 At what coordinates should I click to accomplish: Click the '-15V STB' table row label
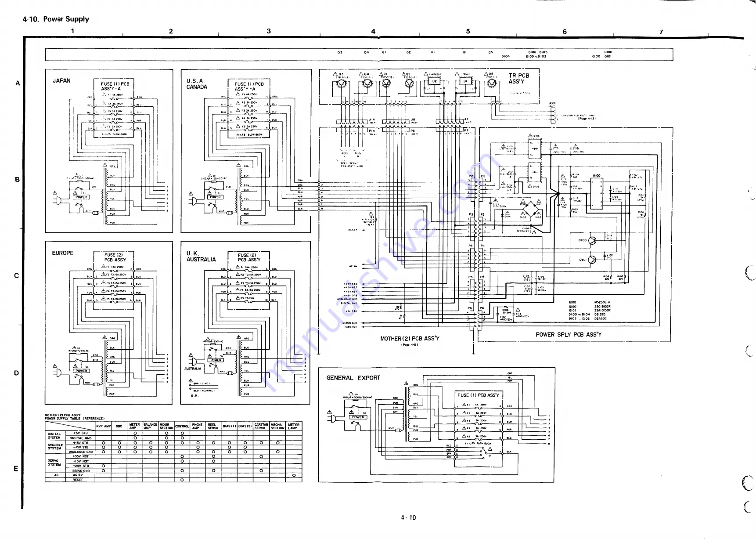(x=80, y=447)
